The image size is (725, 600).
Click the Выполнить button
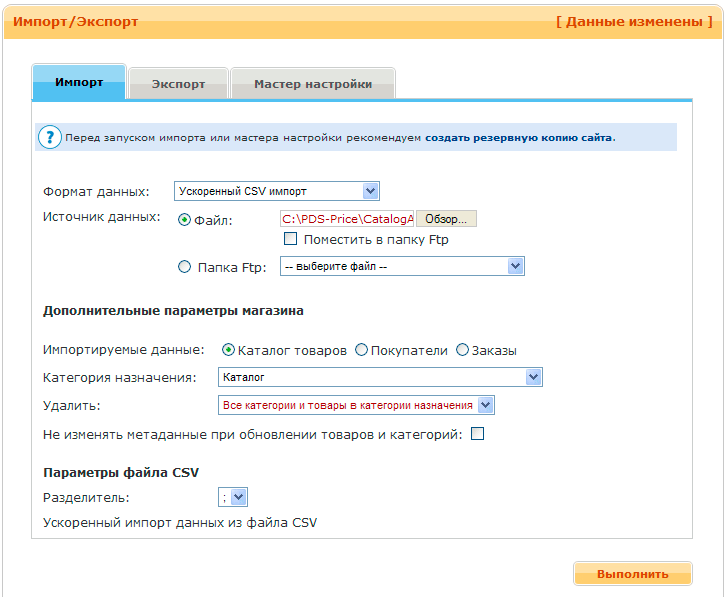pos(632,574)
